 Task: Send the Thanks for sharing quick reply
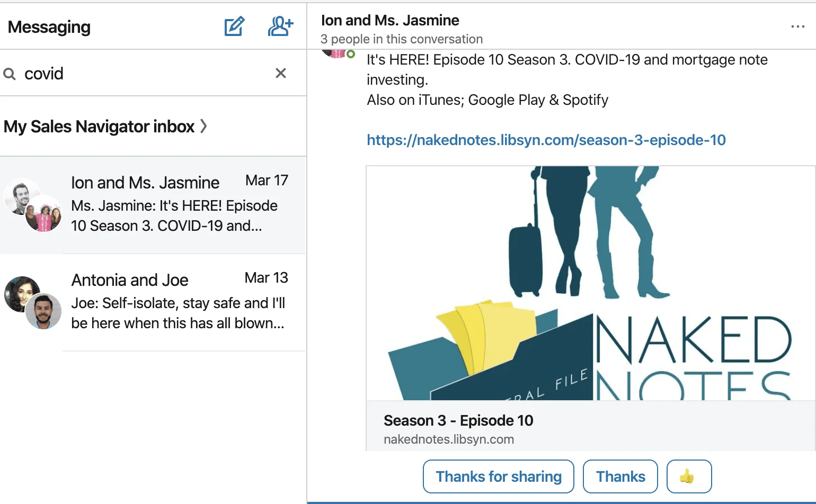coord(499,476)
